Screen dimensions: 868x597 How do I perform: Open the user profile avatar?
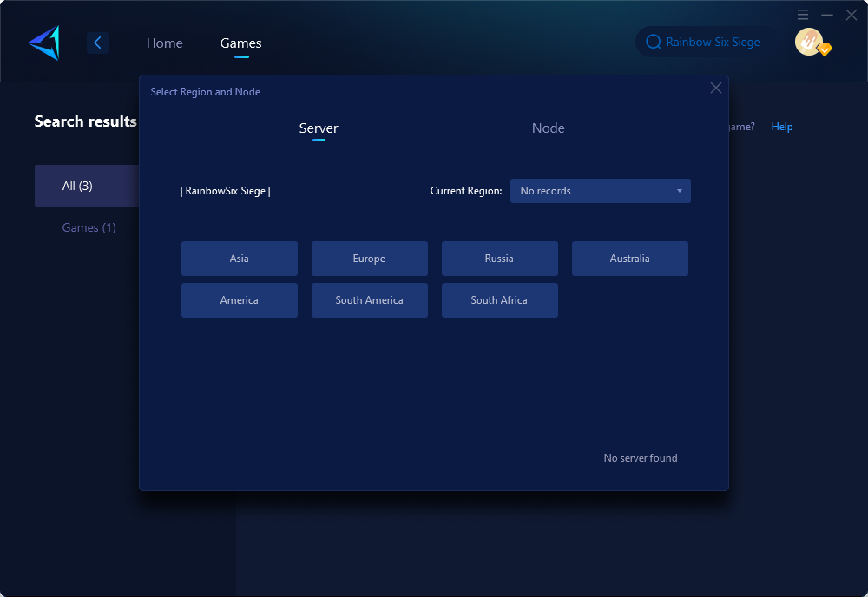point(809,42)
